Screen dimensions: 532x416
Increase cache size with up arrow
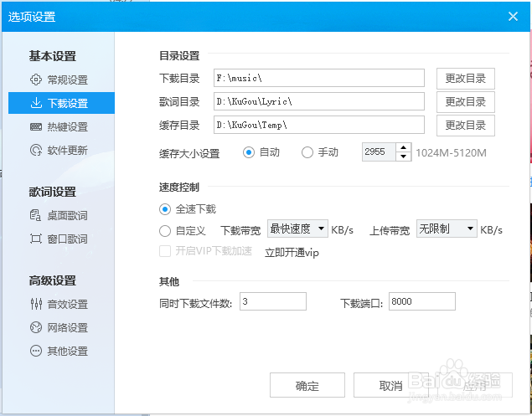pyautogui.click(x=404, y=148)
